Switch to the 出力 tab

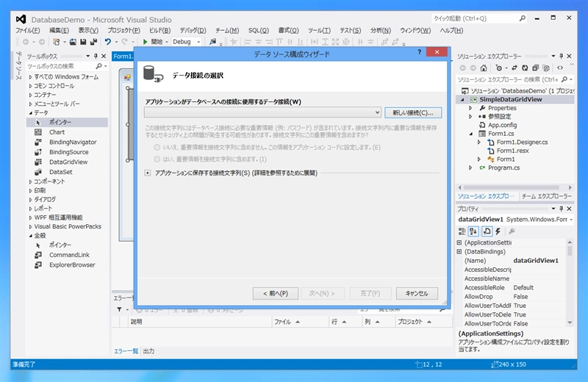pyautogui.click(x=148, y=351)
